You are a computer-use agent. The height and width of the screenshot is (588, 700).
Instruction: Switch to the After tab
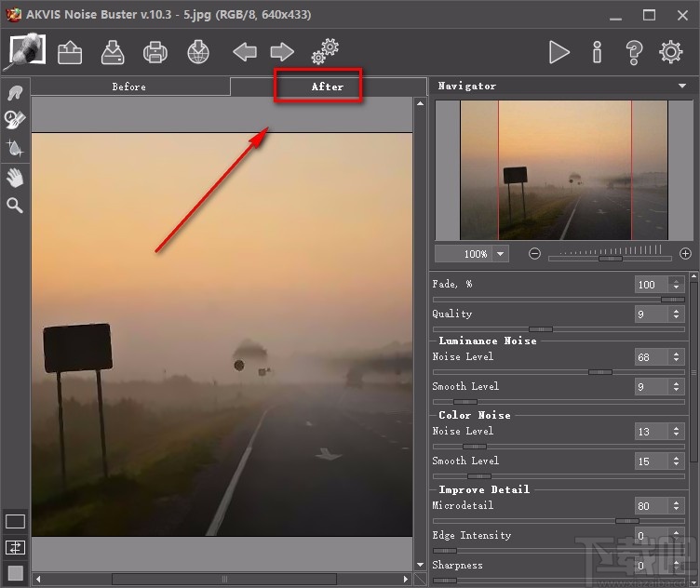coord(327,87)
